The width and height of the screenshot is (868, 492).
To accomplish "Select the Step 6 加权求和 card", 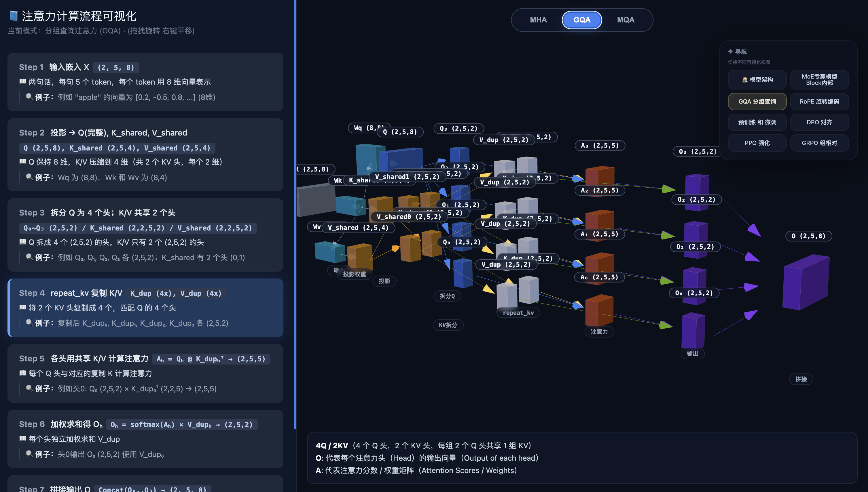I will [145, 439].
